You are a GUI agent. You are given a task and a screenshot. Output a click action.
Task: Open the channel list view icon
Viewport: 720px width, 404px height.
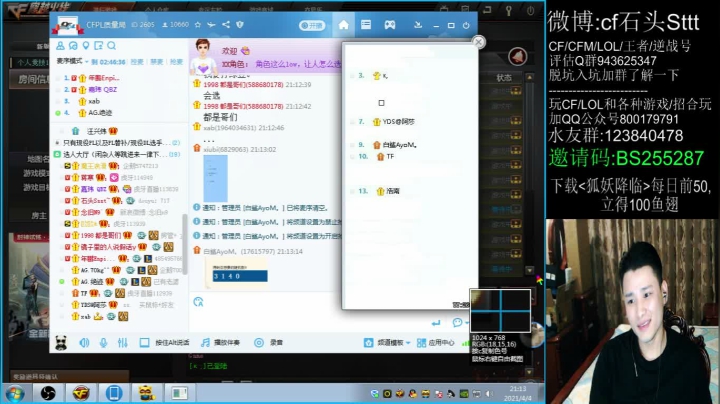click(366, 25)
